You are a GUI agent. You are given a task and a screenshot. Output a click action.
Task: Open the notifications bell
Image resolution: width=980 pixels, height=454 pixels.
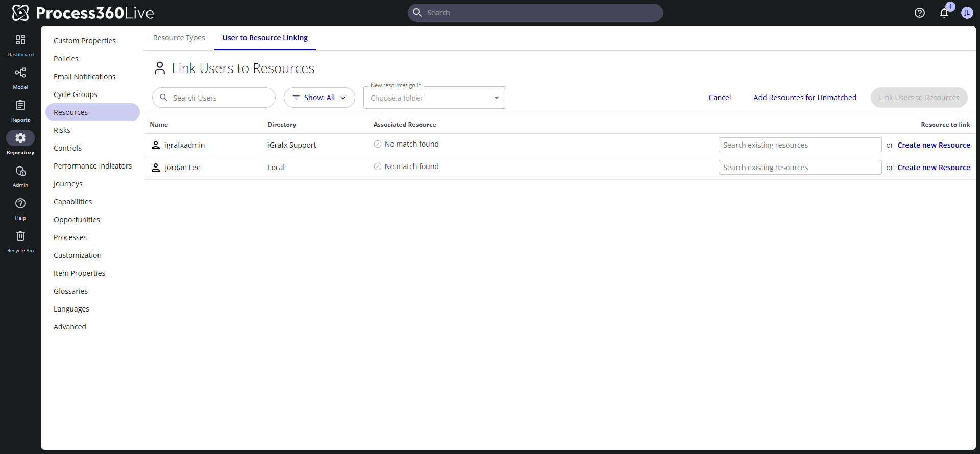944,13
